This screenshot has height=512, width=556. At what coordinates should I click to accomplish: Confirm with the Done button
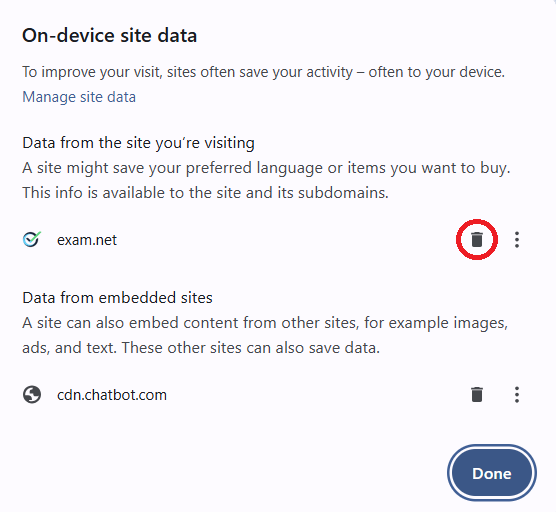(x=492, y=473)
